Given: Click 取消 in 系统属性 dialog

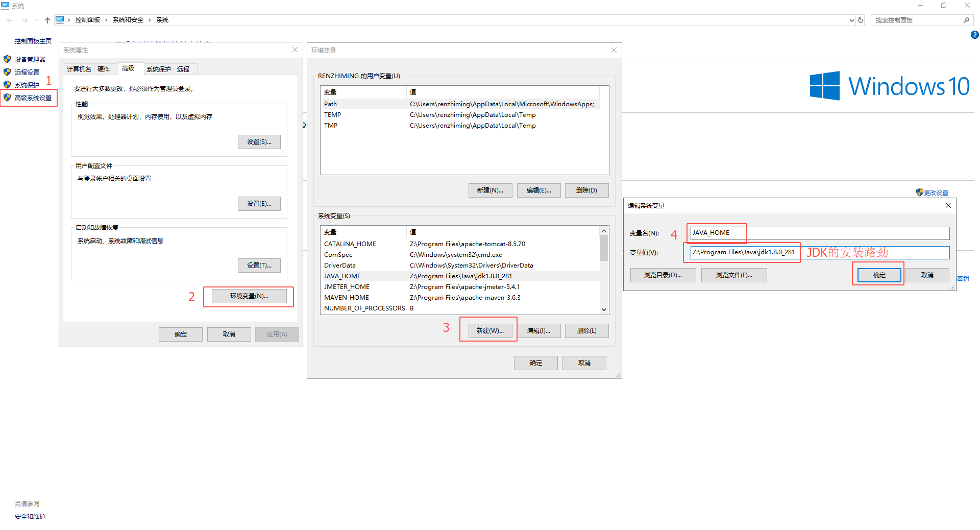Looking at the screenshot, I should (229, 334).
